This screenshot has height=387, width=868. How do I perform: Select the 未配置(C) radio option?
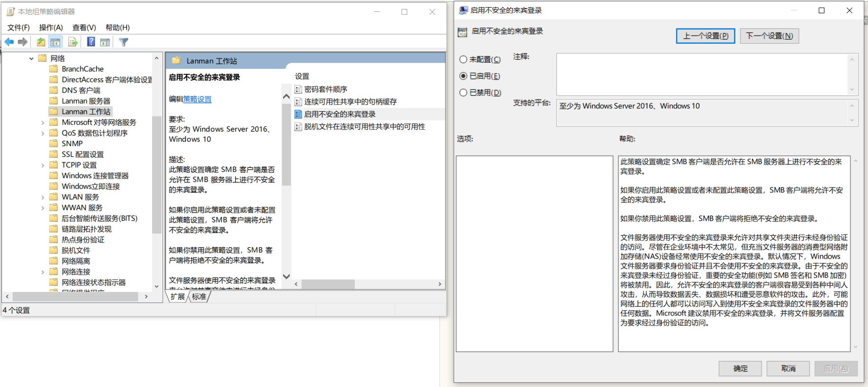pos(463,60)
